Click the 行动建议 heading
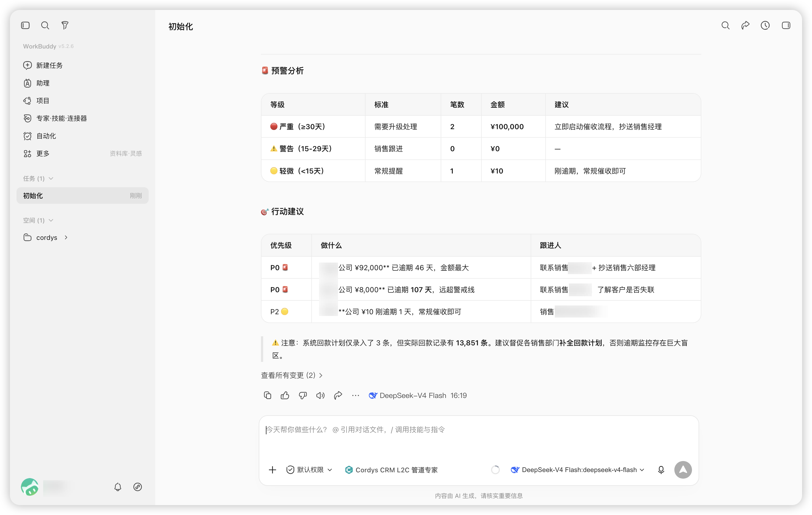This screenshot has width=812, height=515. [x=287, y=211]
